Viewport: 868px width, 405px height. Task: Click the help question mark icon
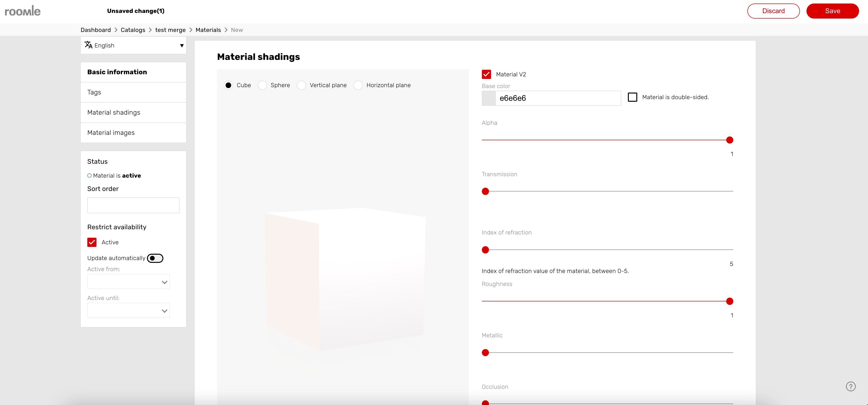coord(850,386)
